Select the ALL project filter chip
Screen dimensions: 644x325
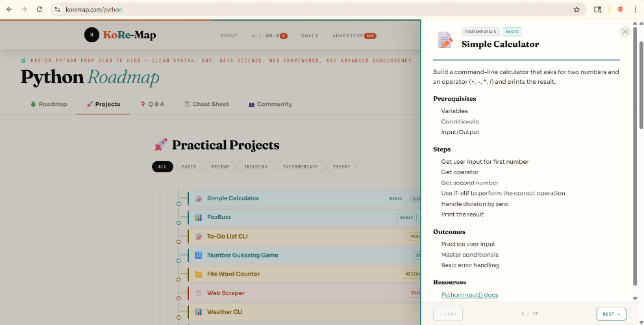coord(163,166)
